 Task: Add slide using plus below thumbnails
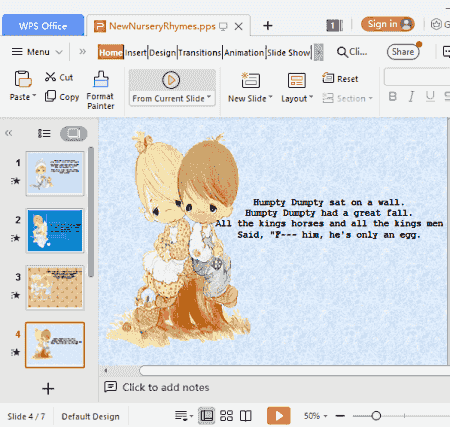click(48, 389)
